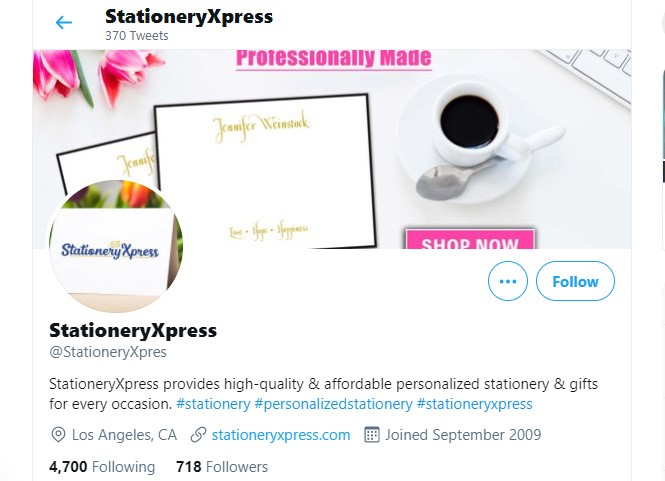
Task: Click the @StationeryXpres handle
Action: click(x=108, y=352)
